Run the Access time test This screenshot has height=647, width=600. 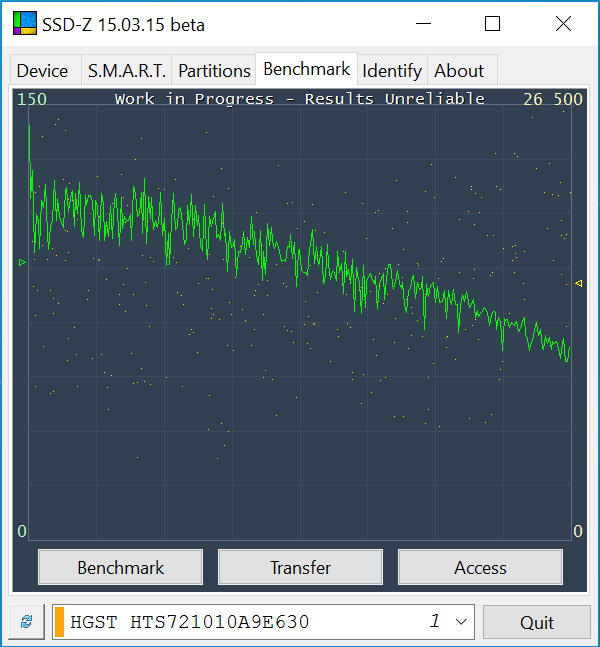(x=480, y=567)
